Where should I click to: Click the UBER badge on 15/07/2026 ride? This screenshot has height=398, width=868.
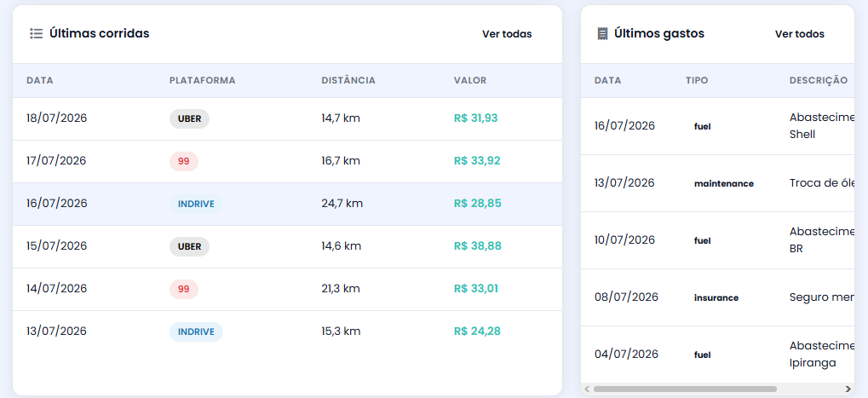(x=189, y=246)
